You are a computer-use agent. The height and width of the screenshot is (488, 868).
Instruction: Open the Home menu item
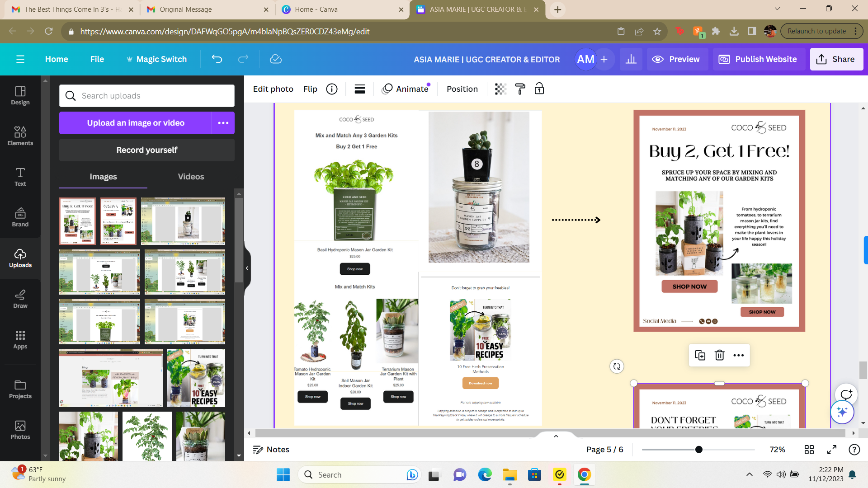point(57,59)
